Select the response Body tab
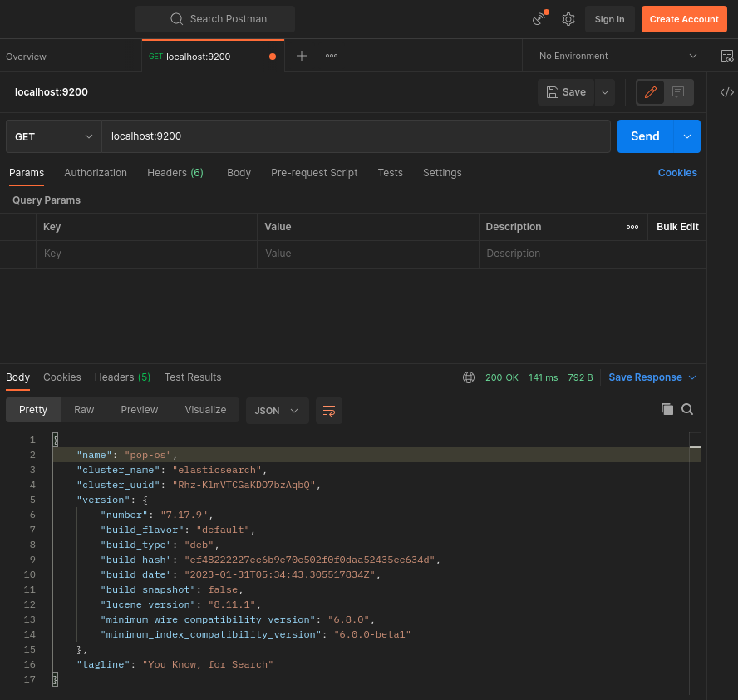The height and width of the screenshot is (700, 738). pos(18,377)
